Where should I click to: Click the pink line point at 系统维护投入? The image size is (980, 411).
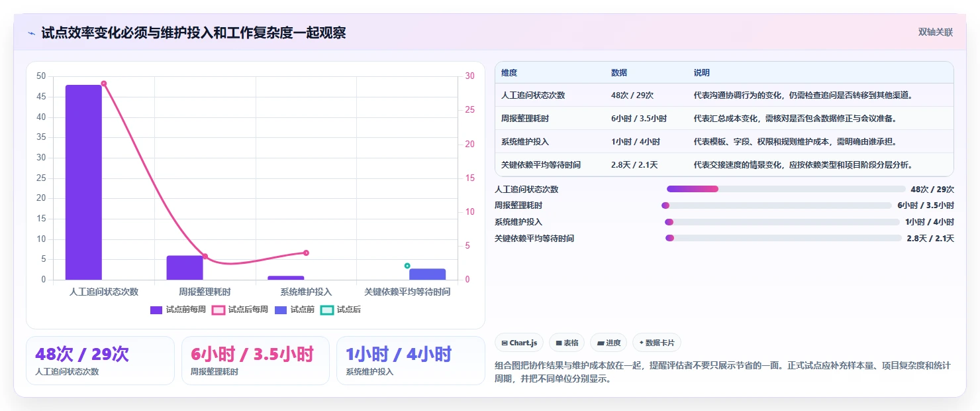(306, 253)
